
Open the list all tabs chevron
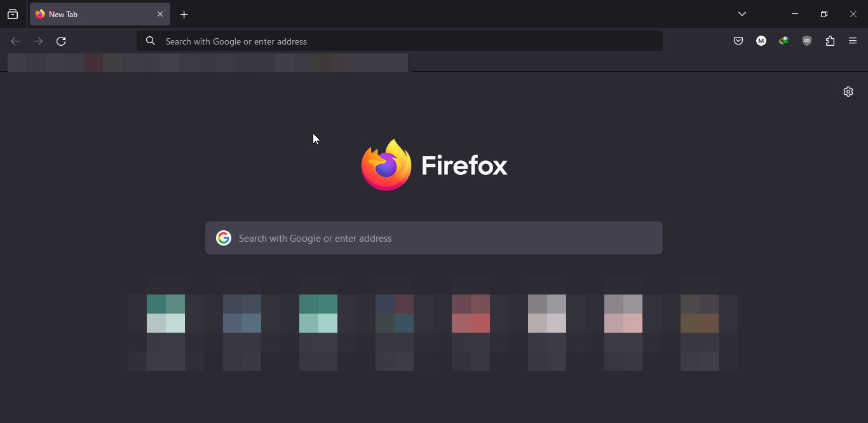[742, 14]
